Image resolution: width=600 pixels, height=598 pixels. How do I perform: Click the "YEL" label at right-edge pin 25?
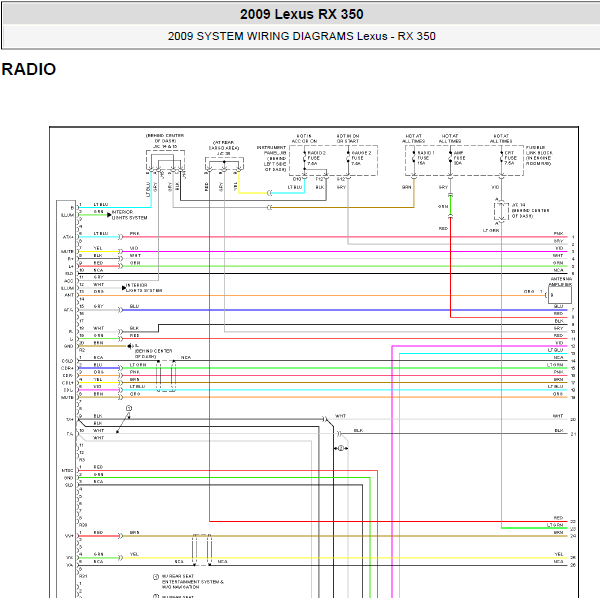559,554
